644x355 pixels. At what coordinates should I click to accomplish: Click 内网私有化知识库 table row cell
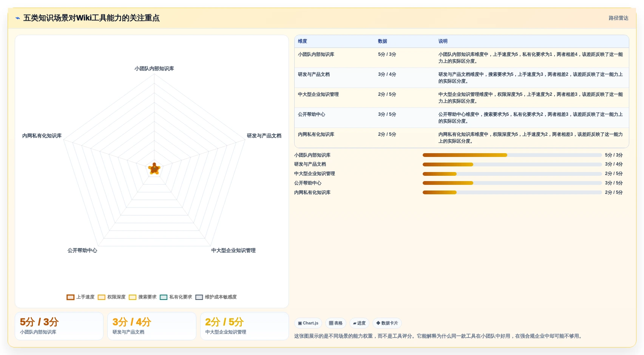coord(316,135)
